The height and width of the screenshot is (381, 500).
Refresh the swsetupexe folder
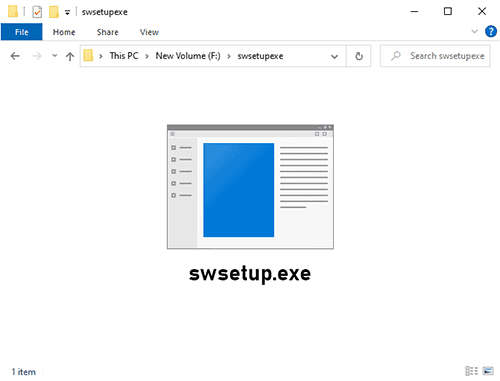pyautogui.click(x=359, y=56)
